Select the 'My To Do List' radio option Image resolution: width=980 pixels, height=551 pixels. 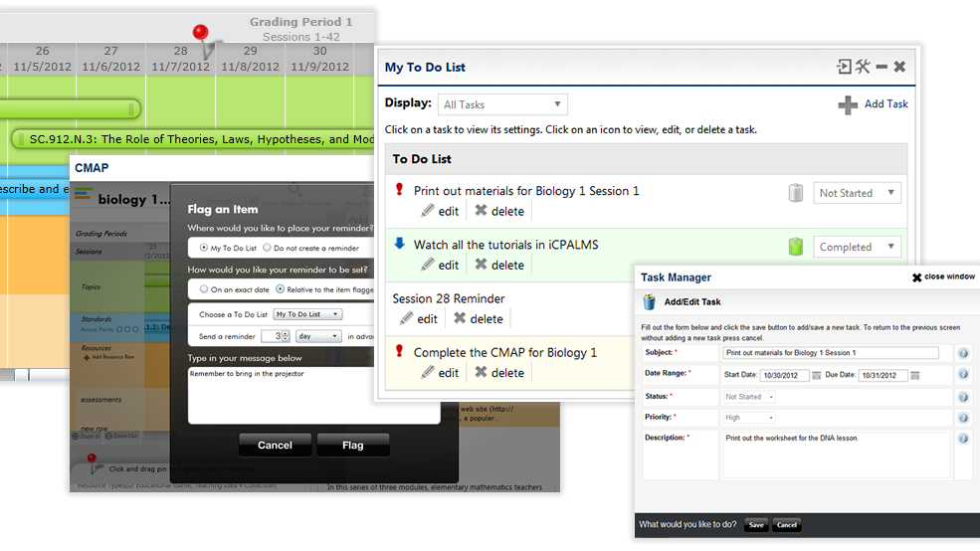coord(205,248)
